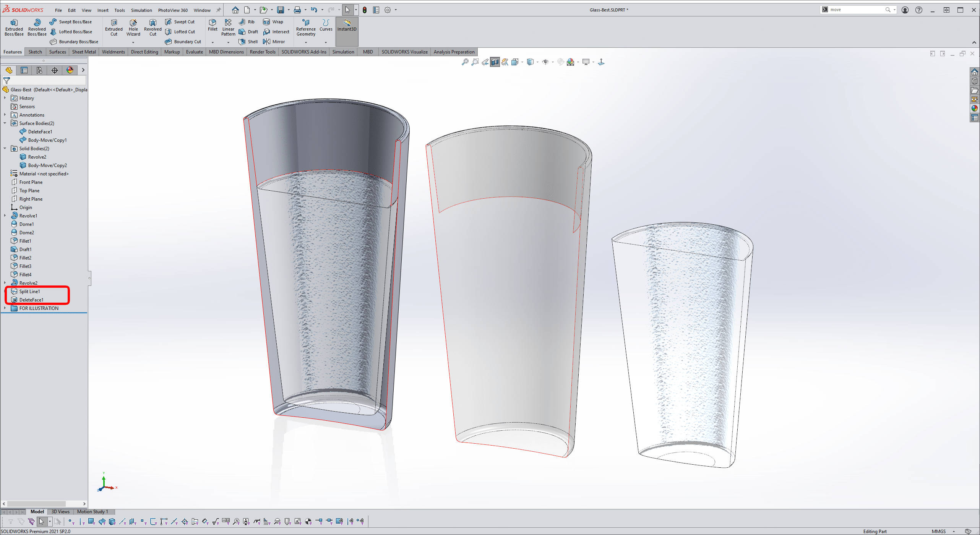Screen dimensions: 980x535
Task: Open the ConfigurationManager tab icon
Action: [39, 70]
